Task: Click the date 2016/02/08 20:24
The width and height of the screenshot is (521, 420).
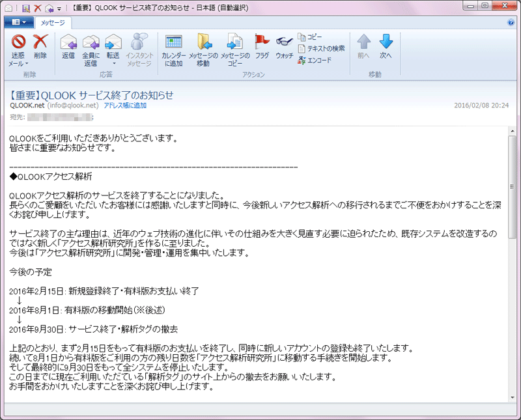Action: pos(481,105)
